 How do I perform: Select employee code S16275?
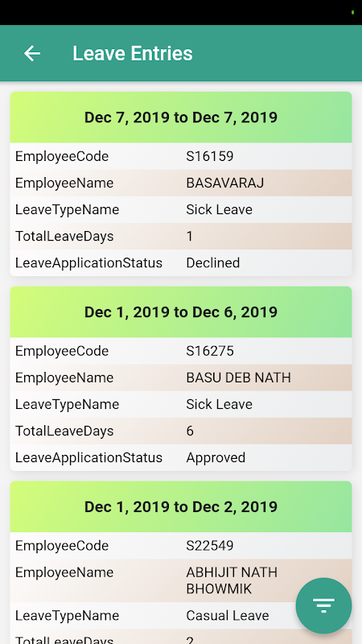tap(210, 351)
